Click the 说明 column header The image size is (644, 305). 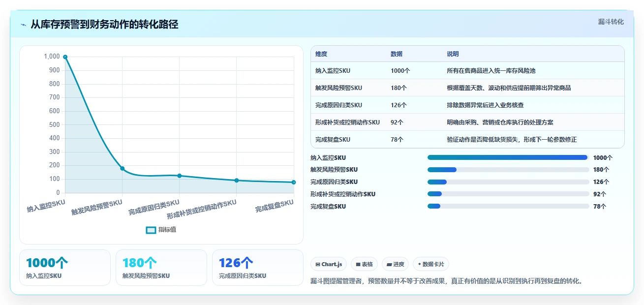click(x=453, y=54)
